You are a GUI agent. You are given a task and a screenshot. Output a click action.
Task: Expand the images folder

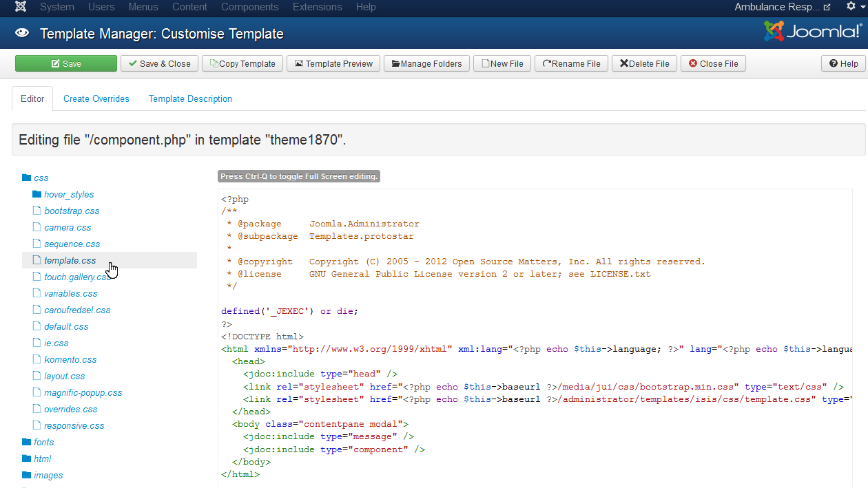point(48,476)
